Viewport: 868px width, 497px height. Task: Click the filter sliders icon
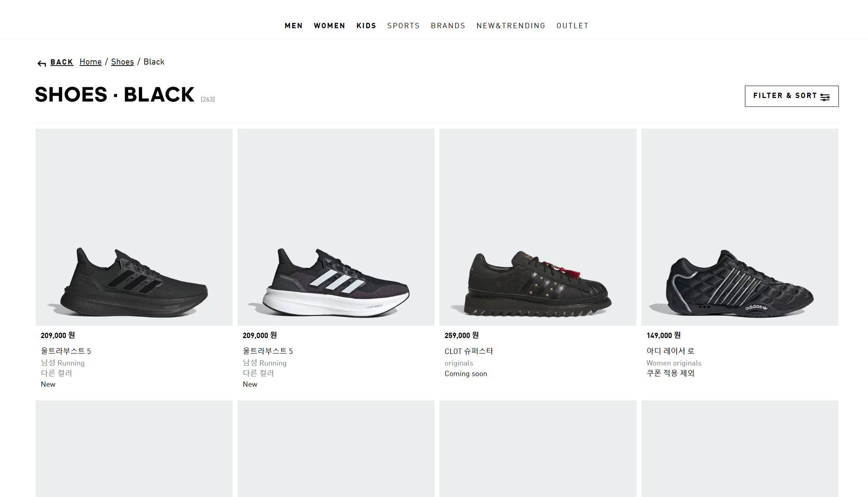tap(825, 97)
